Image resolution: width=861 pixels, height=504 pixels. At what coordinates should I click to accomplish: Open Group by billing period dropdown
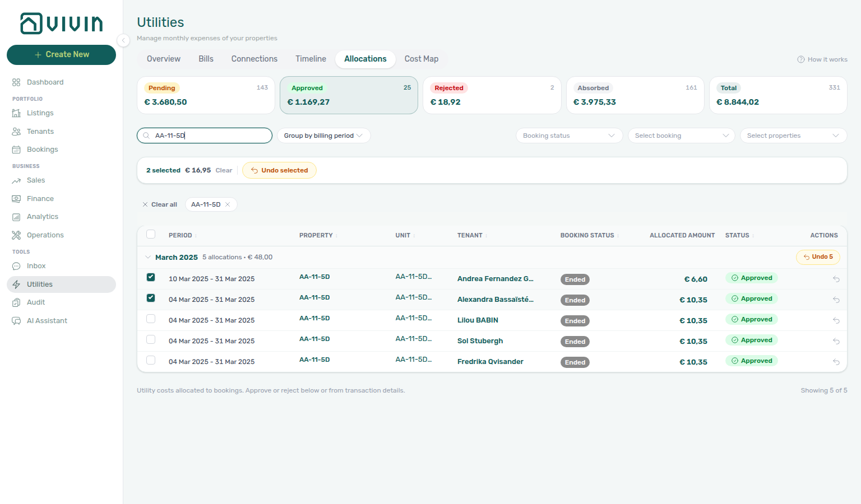323,136
